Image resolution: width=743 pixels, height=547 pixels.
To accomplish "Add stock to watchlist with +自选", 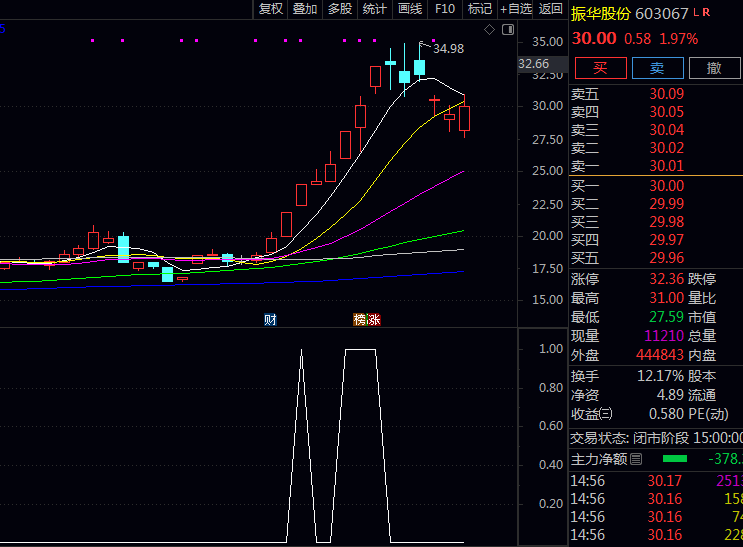I will (x=515, y=9).
